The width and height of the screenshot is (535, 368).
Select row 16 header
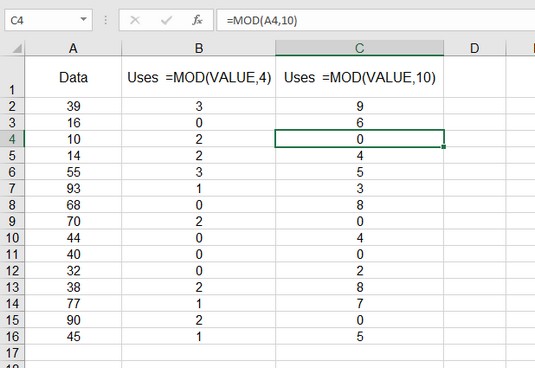12,336
